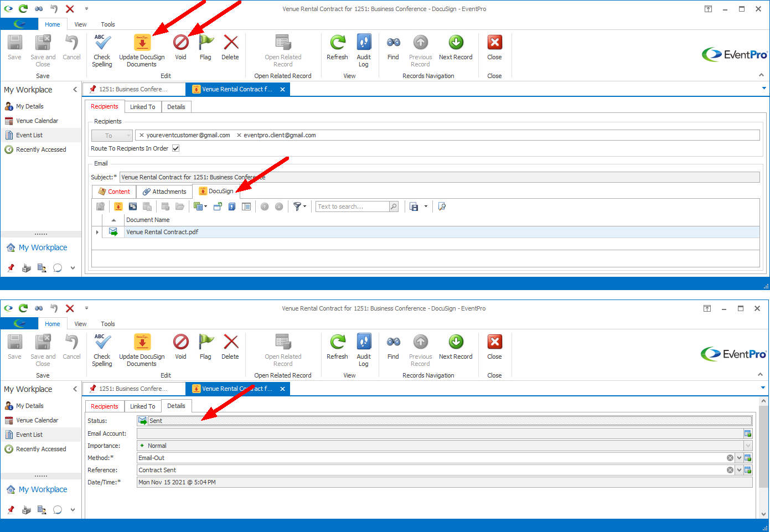Open the save layout dropdown arrow in grid toolbar

click(426, 206)
